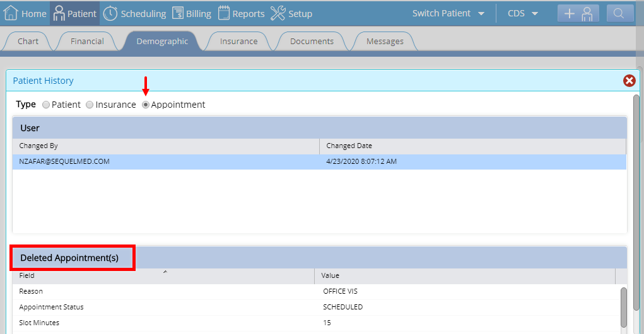644x334 pixels.
Task: Click the Patient History title
Action: (43, 81)
